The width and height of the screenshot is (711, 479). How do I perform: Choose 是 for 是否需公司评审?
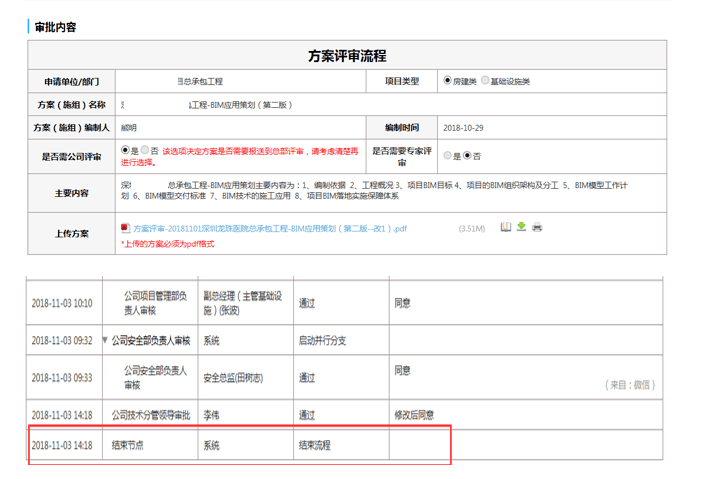pos(125,150)
